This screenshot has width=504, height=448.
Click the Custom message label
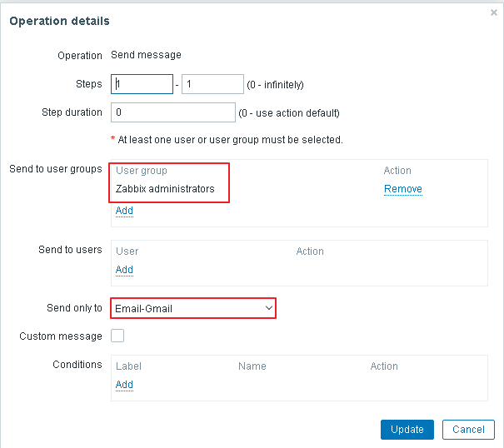(x=61, y=336)
